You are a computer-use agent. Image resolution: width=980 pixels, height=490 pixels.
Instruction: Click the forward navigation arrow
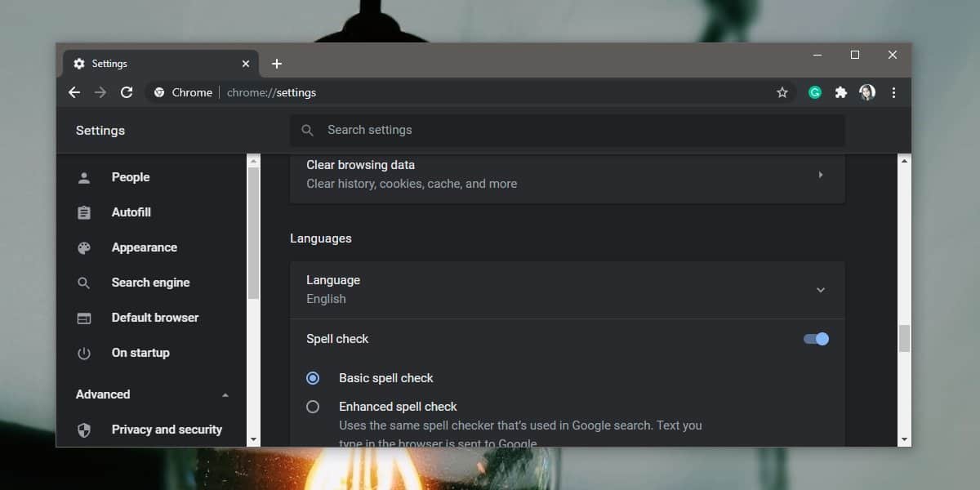[100, 92]
